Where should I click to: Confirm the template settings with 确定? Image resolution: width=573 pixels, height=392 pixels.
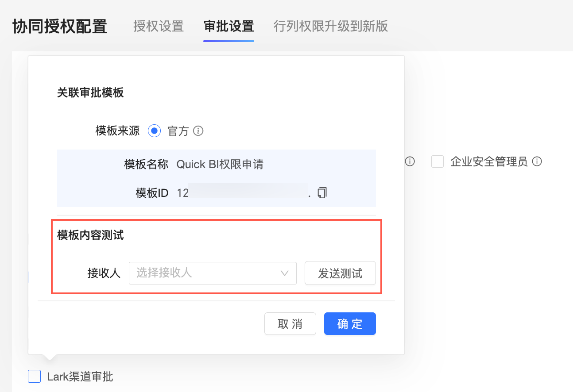click(x=350, y=324)
